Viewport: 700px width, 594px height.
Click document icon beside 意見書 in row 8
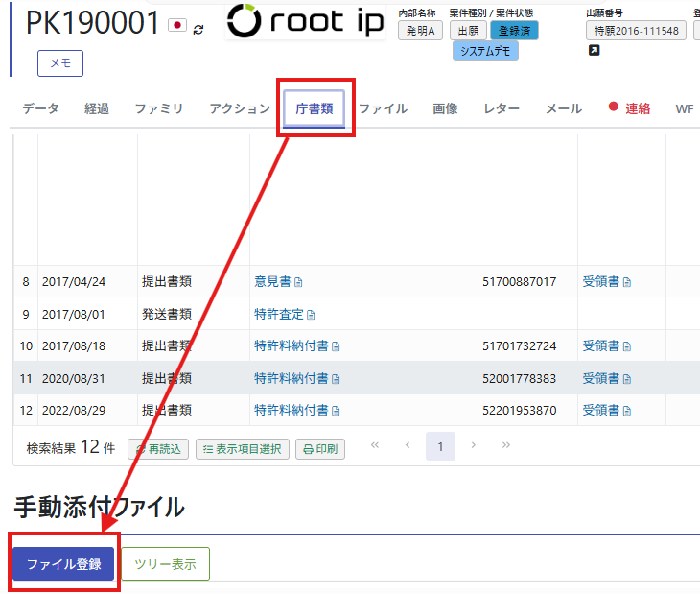point(298,282)
